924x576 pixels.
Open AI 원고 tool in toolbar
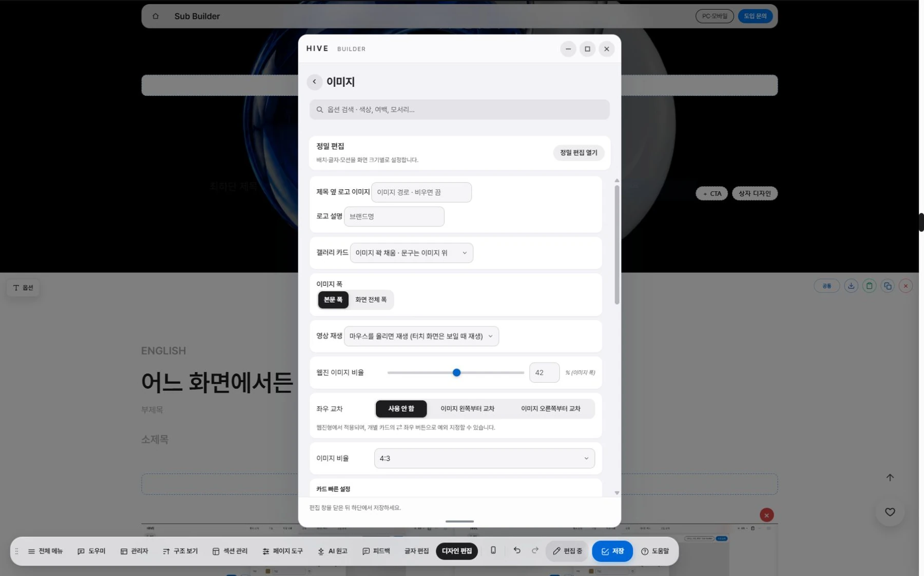click(x=332, y=551)
